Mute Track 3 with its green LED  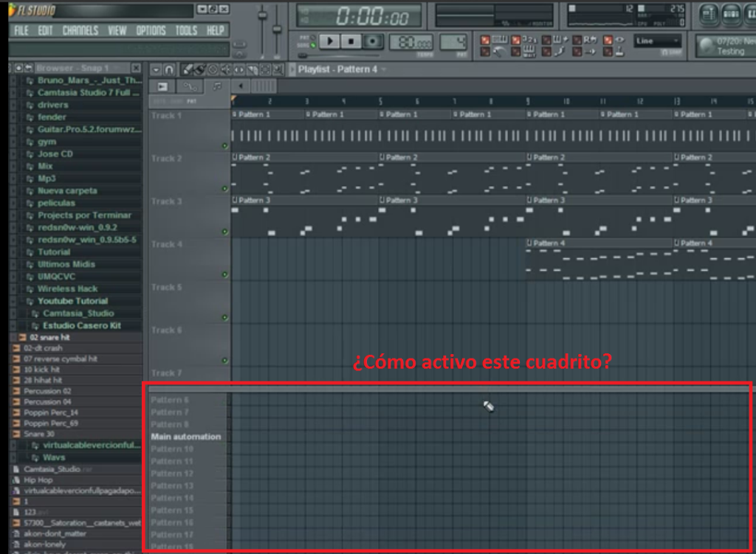point(224,232)
